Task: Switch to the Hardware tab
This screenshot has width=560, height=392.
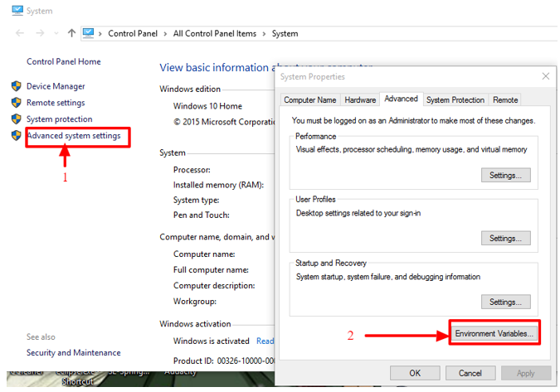Action: tap(360, 100)
